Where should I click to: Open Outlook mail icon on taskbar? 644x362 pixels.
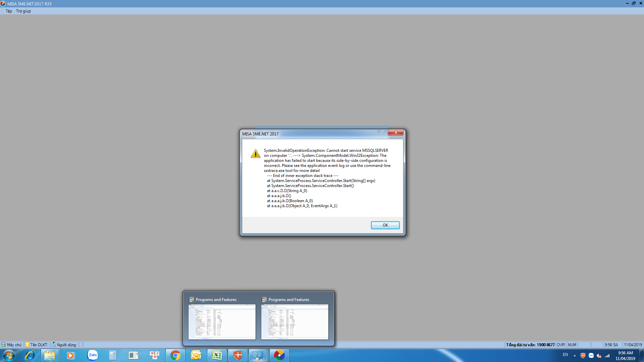click(196, 355)
